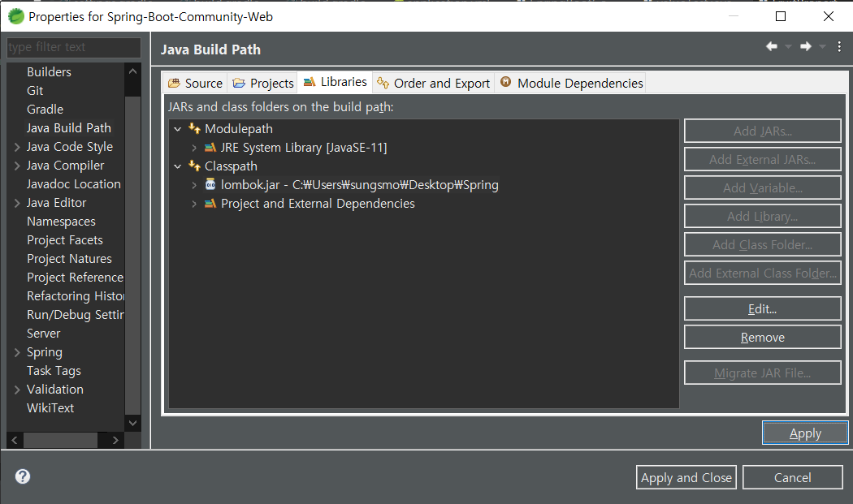Click the sidebar horizontal scrollbar thumb
The image size is (853, 504).
pos(60,441)
